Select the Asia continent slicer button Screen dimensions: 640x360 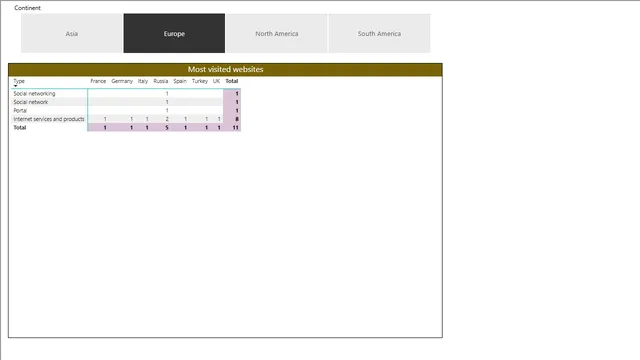point(72,33)
